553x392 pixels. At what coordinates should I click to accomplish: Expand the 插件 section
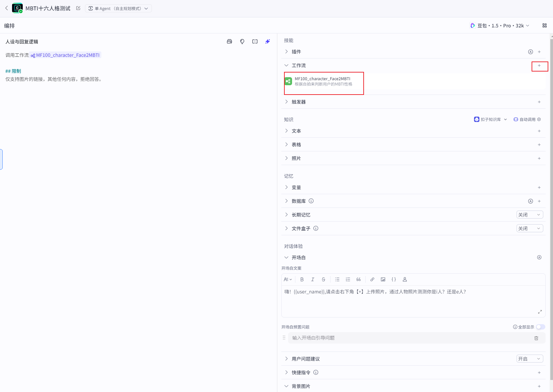(286, 51)
